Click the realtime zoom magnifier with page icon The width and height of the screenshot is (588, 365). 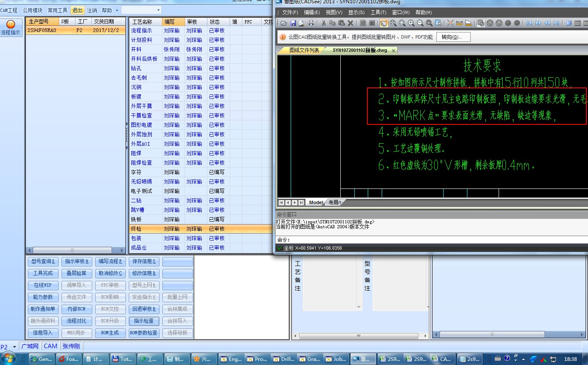coord(429,23)
